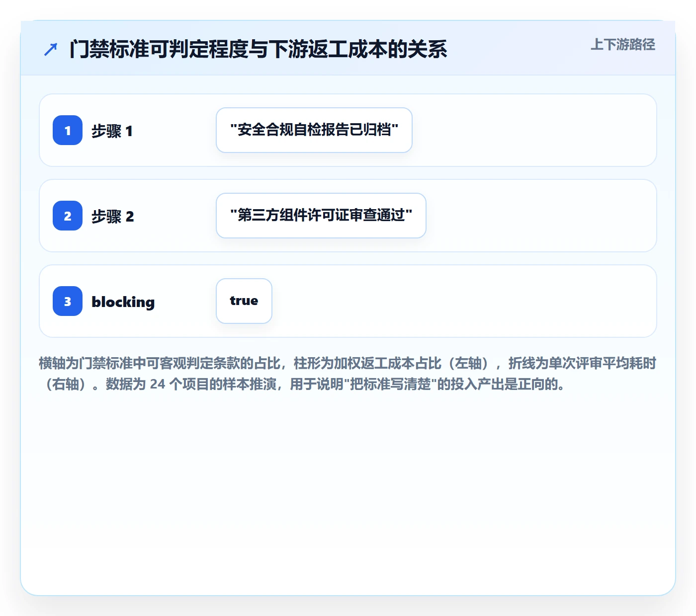Click the "步骤 1" label

pos(112,131)
